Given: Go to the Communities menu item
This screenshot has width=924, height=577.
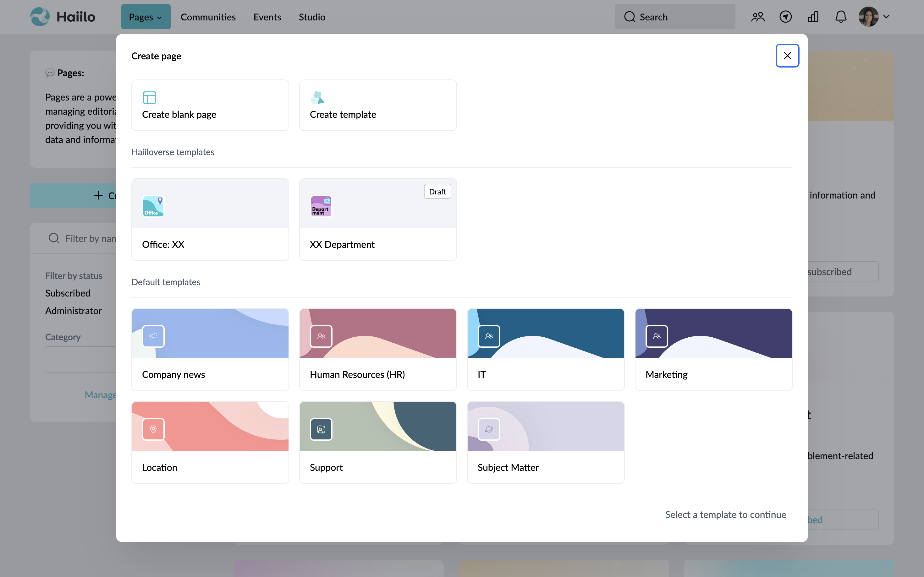Looking at the screenshot, I should [208, 17].
